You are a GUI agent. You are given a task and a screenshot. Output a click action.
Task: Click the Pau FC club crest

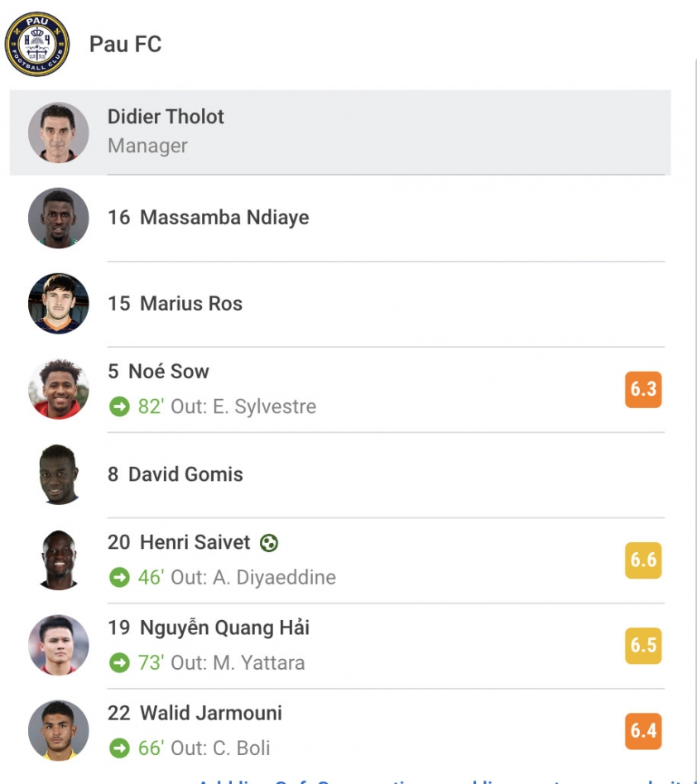(37, 44)
